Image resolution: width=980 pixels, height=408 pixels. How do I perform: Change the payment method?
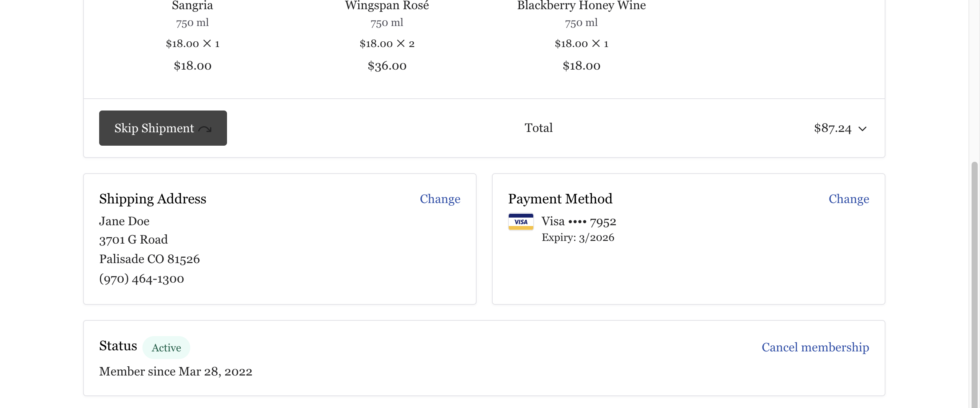coord(849,199)
